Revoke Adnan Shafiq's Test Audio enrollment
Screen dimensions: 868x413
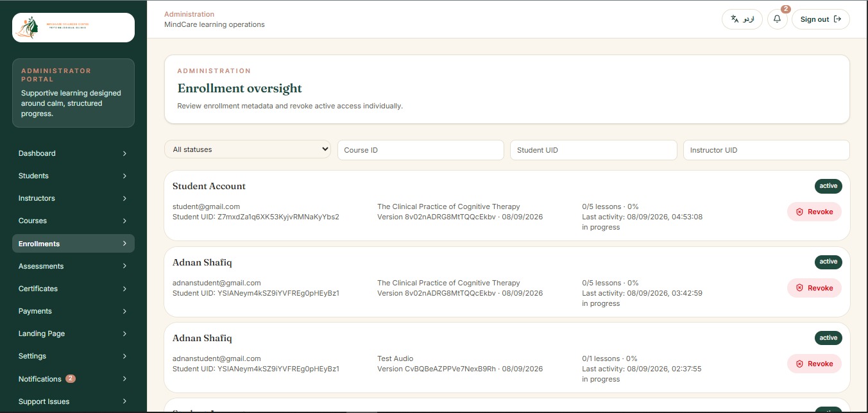[x=814, y=364]
